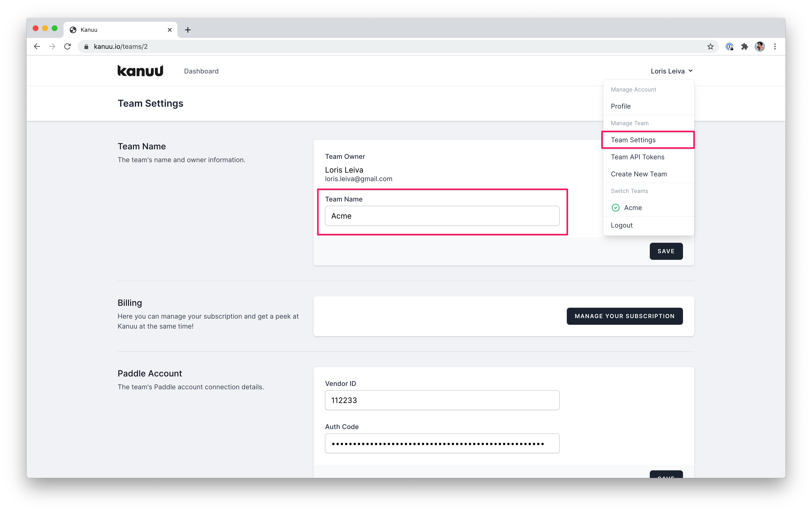View site lock information icon
This screenshot has width=812, height=513.
tap(86, 46)
